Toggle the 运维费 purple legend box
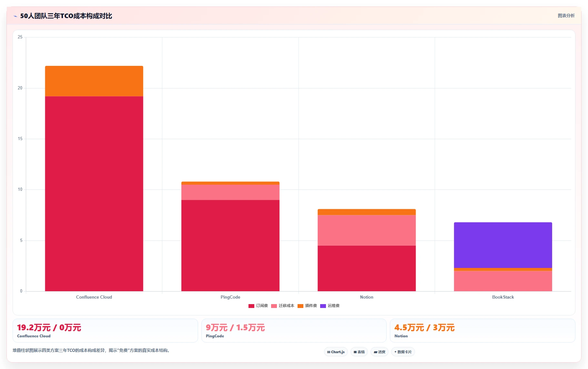The width and height of the screenshot is (588, 369). [323, 306]
